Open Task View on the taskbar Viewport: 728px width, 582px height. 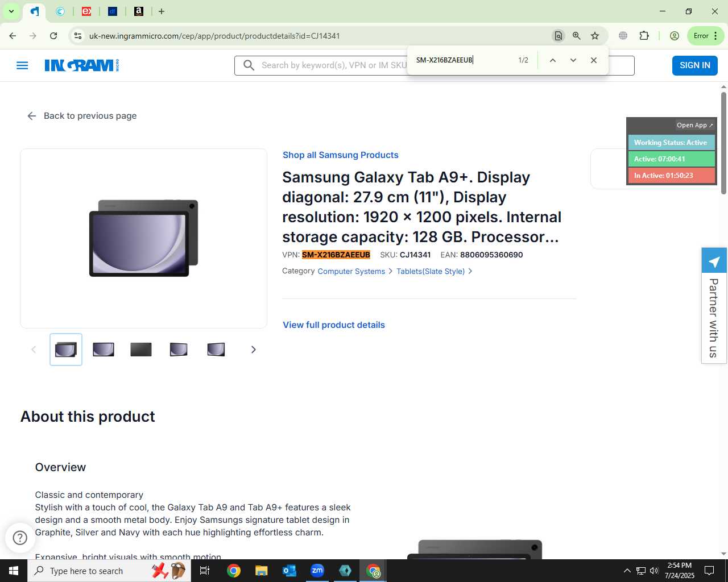click(205, 571)
